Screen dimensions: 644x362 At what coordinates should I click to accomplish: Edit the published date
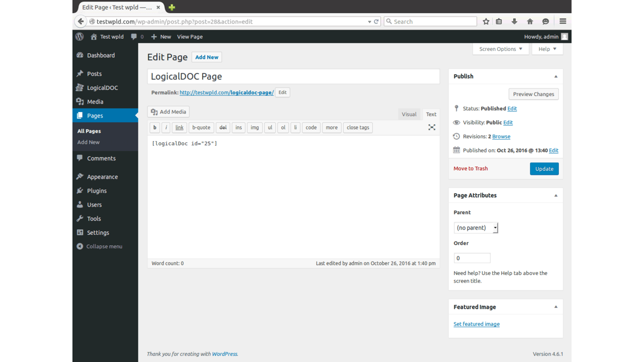tap(553, 151)
